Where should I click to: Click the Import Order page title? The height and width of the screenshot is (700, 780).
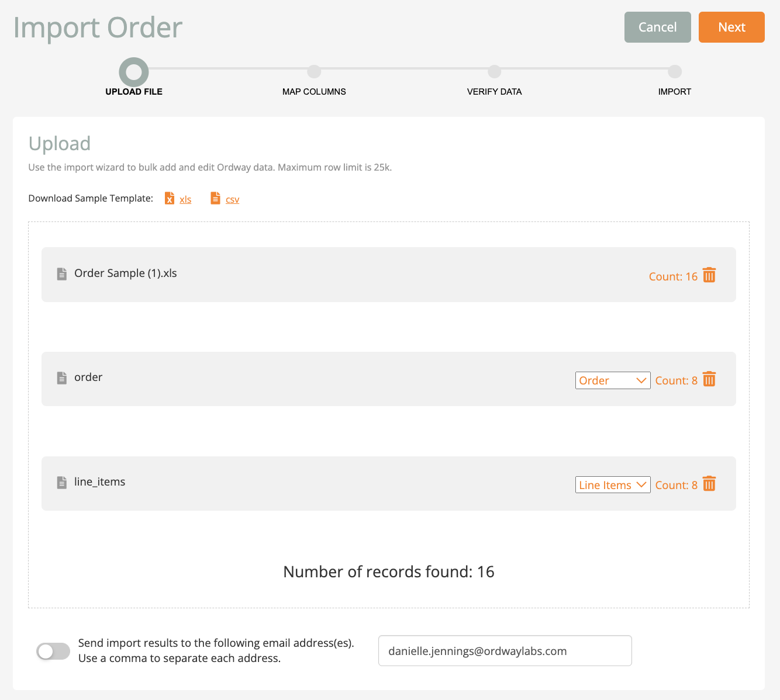tap(98, 27)
